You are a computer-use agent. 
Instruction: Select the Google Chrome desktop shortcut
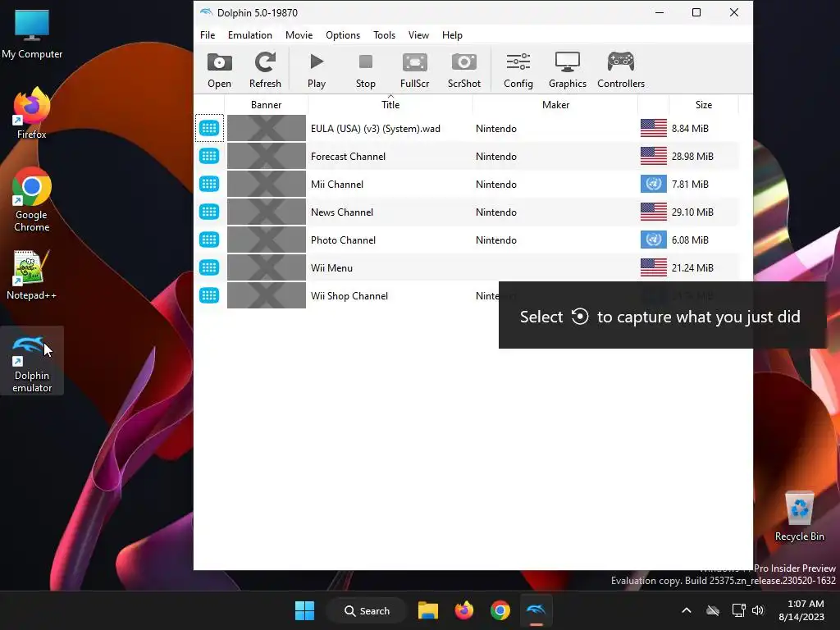coord(32,200)
